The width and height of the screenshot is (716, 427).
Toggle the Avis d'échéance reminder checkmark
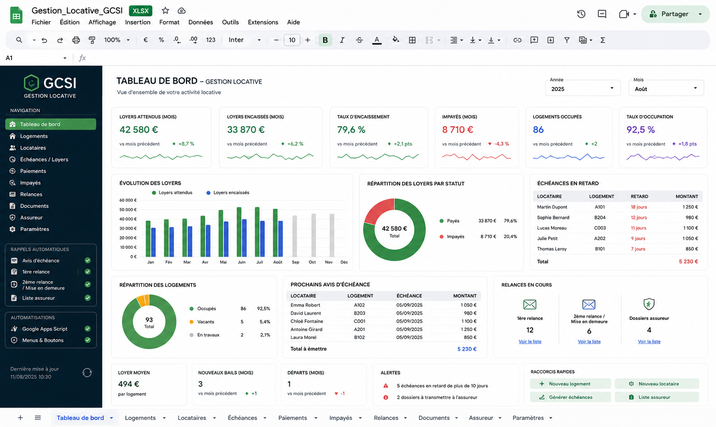click(x=87, y=260)
